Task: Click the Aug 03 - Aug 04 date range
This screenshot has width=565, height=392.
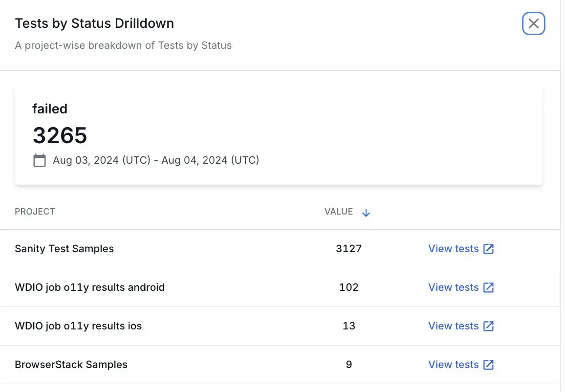Action: [156, 160]
